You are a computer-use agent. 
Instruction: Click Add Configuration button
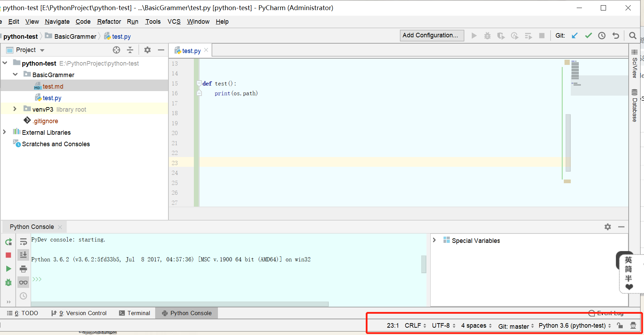[x=432, y=35]
